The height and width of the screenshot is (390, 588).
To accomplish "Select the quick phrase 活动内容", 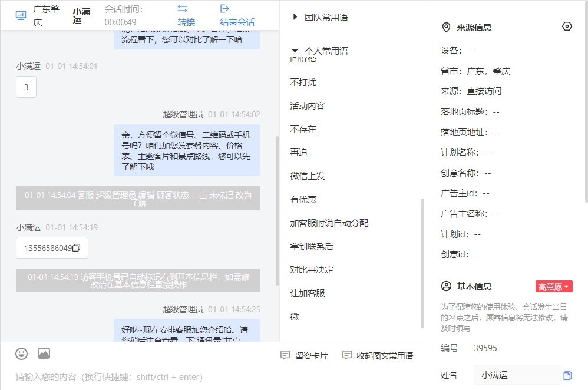I will pos(307,106).
